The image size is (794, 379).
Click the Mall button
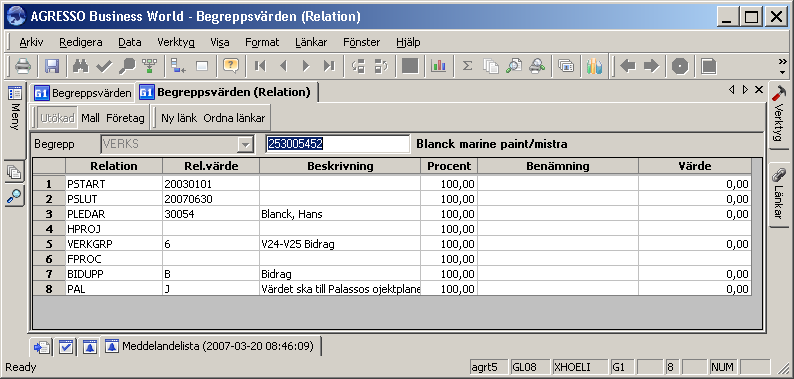91,118
